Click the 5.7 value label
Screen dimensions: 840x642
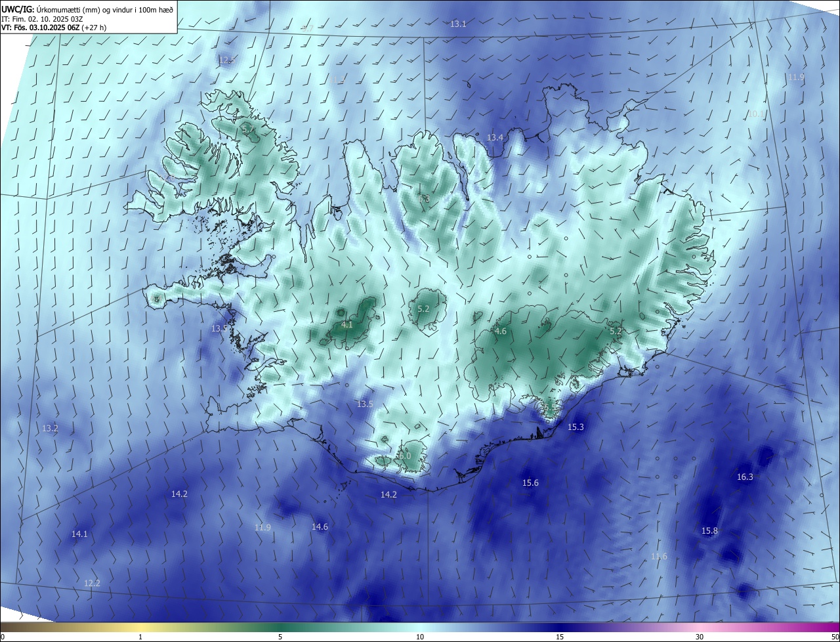coord(248,130)
